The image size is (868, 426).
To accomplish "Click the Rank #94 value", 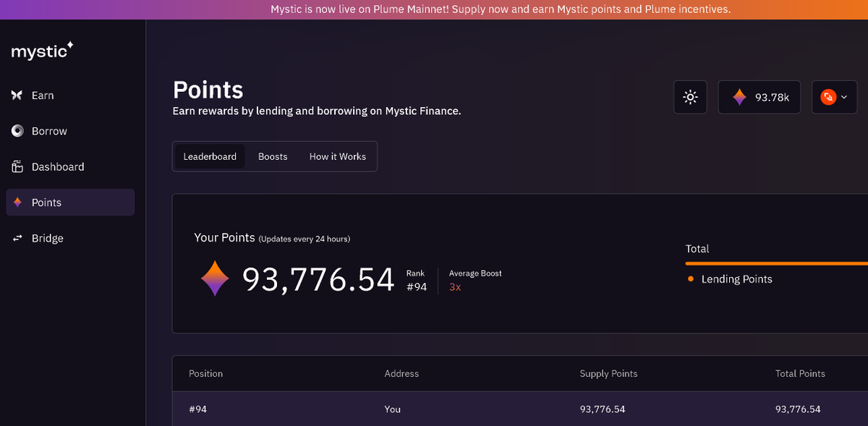I will coord(417,287).
